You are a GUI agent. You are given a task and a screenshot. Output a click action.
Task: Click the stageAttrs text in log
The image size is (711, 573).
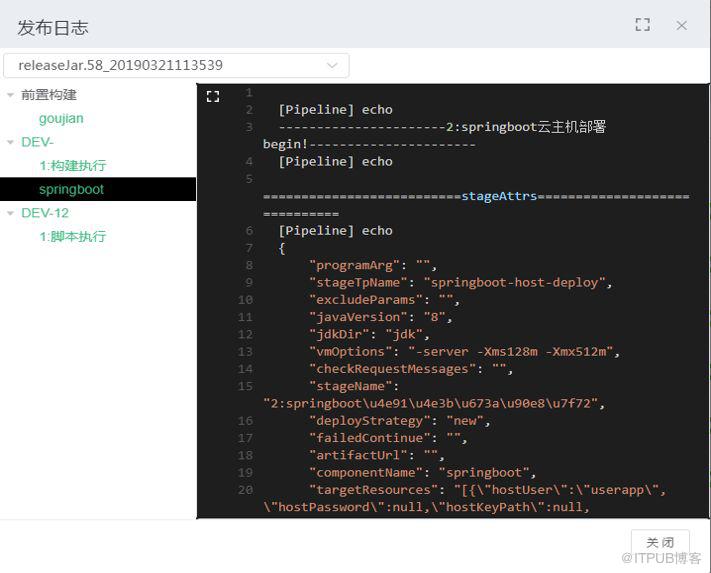click(x=499, y=196)
